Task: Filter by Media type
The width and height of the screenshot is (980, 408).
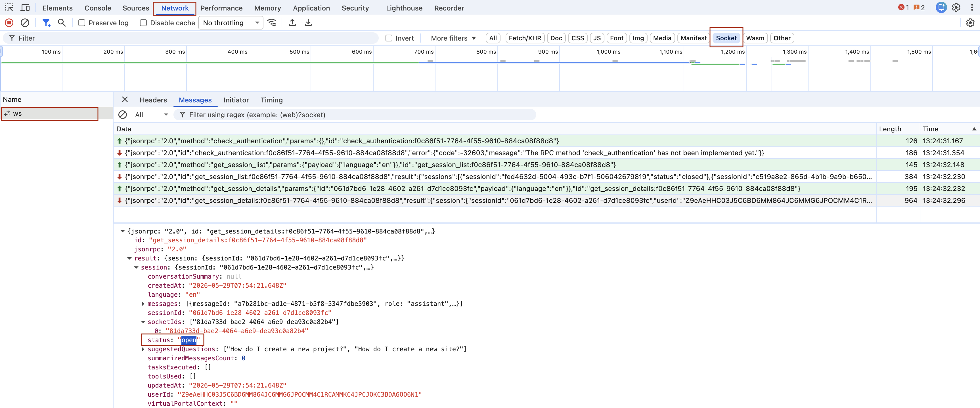Action: point(662,38)
